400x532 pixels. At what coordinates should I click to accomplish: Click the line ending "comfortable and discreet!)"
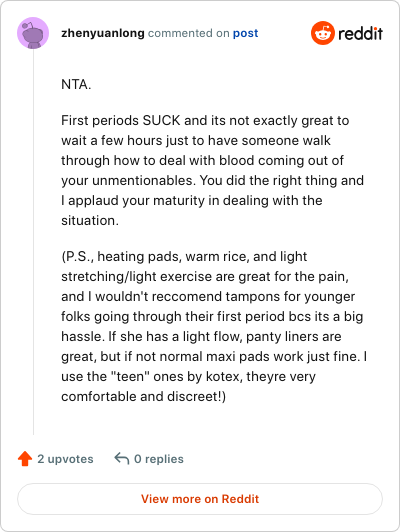tap(144, 397)
